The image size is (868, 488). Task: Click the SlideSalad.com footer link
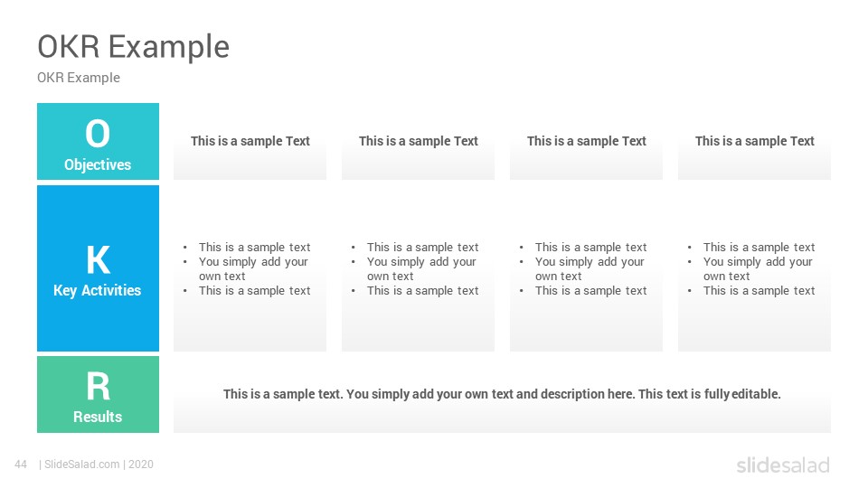[x=82, y=465]
